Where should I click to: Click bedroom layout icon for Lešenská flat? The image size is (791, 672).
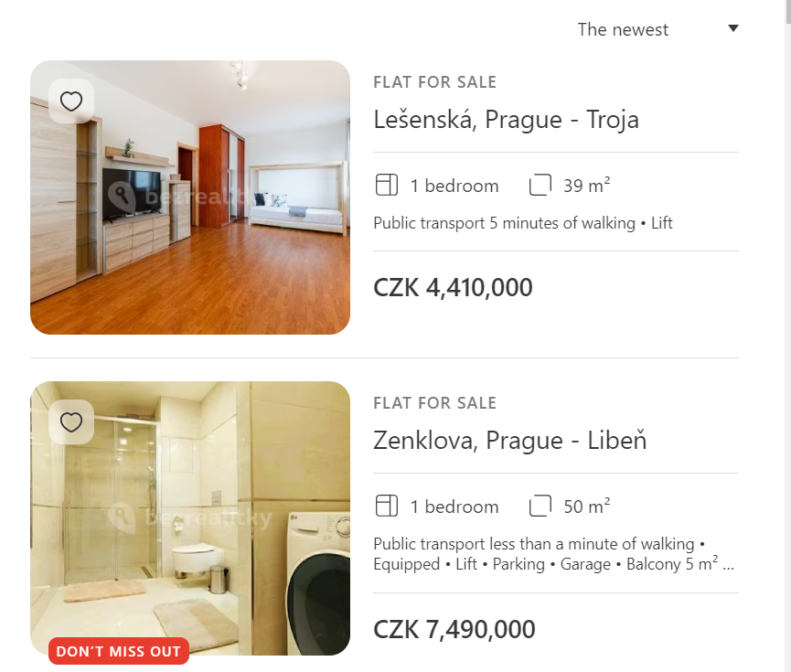(387, 185)
